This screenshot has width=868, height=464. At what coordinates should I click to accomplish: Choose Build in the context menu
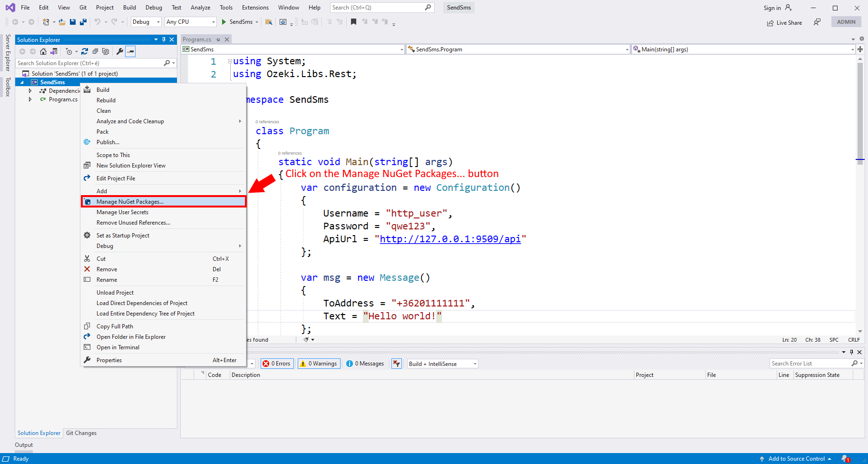point(164,90)
